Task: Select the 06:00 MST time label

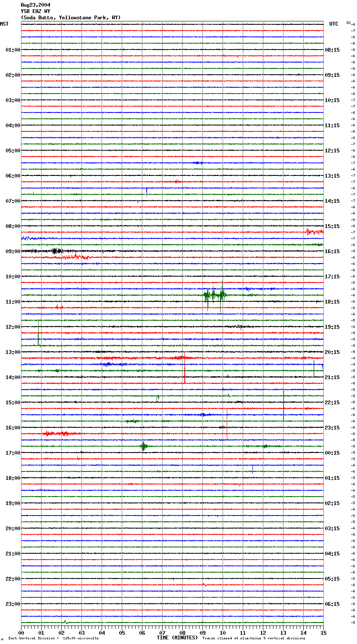Action: [13, 176]
